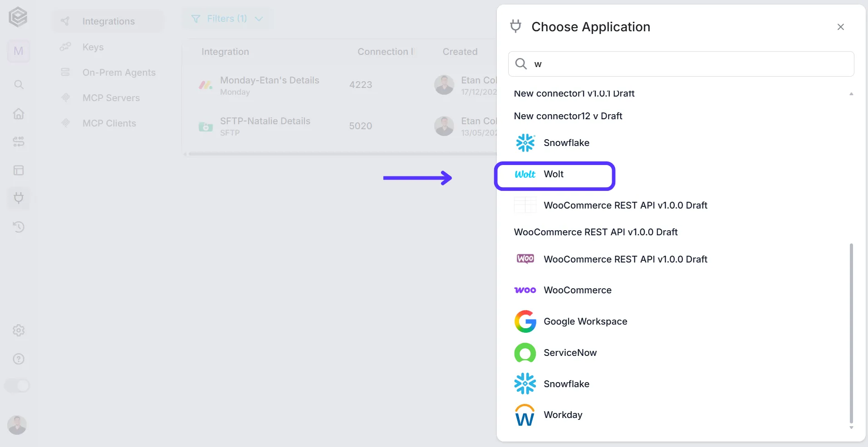Click the application search input field
The width and height of the screenshot is (868, 447).
(681, 64)
